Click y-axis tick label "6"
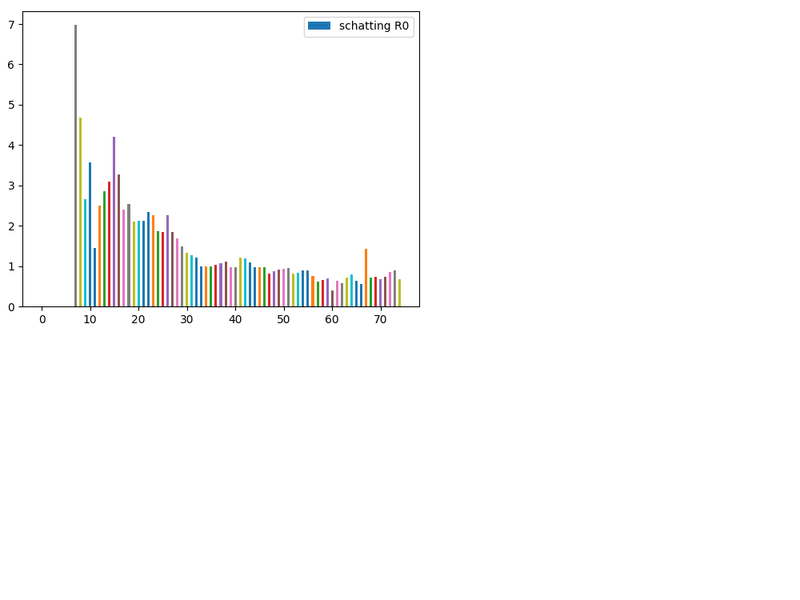Viewport: 800px width, 600px height. point(11,65)
